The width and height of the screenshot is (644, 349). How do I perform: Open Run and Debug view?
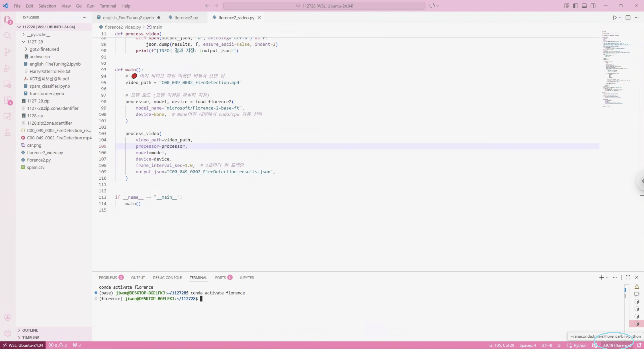tap(8, 68)
